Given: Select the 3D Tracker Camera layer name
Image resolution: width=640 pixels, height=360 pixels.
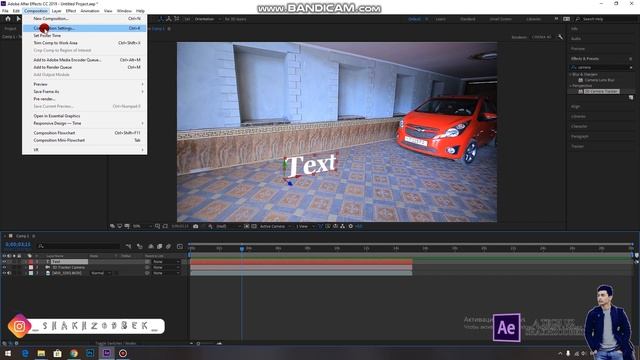Looking at the screenshot, I should pos(68,267).
